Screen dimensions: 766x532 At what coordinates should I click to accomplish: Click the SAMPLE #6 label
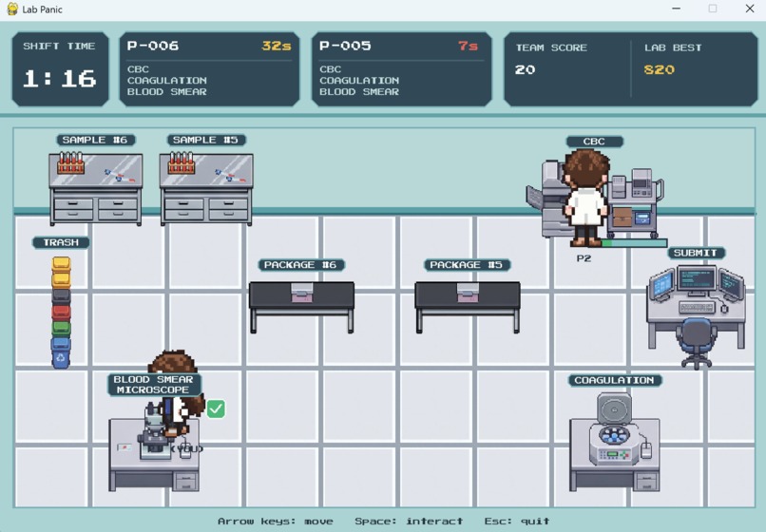click(96, 141)
